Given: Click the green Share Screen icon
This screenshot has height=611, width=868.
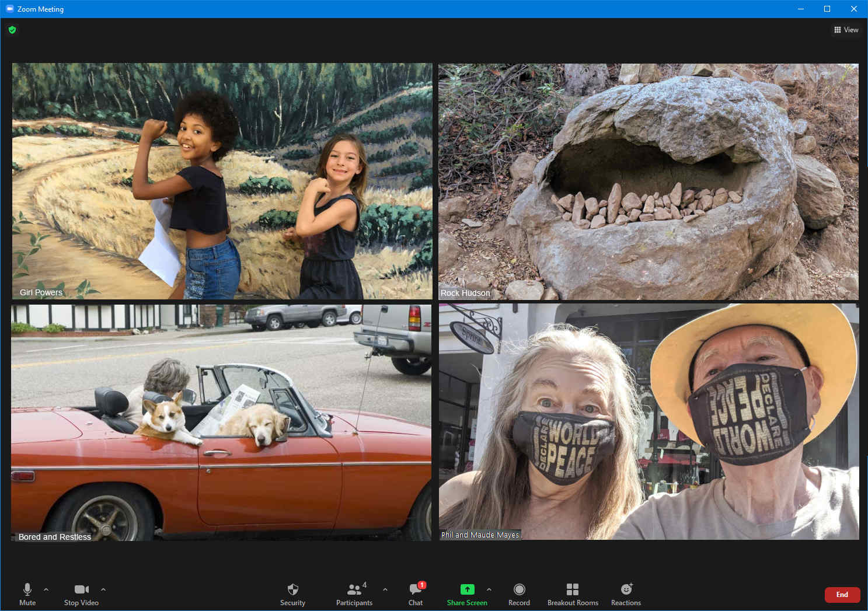Looking at the screenshot, I should coord(468,589).
